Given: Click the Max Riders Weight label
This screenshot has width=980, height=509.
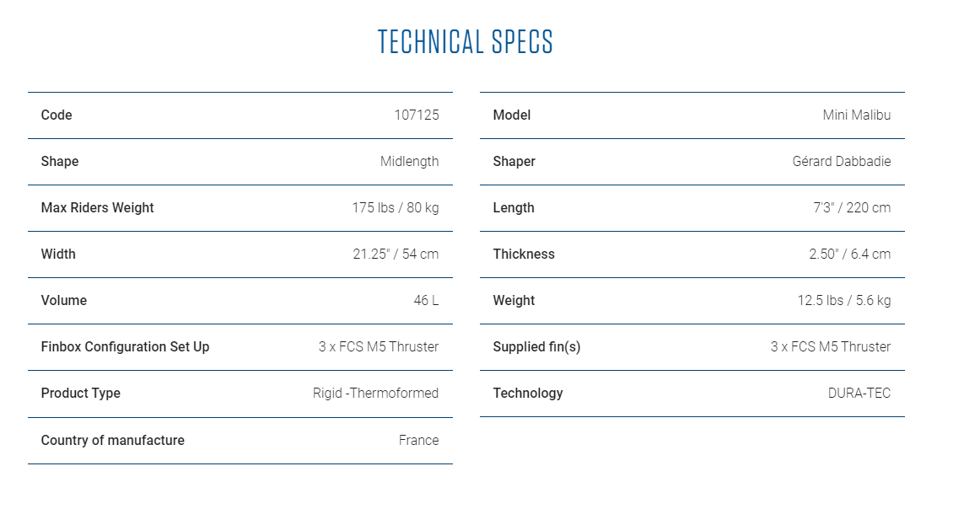Looking at the screenshot, I should [x=98, y=207].
